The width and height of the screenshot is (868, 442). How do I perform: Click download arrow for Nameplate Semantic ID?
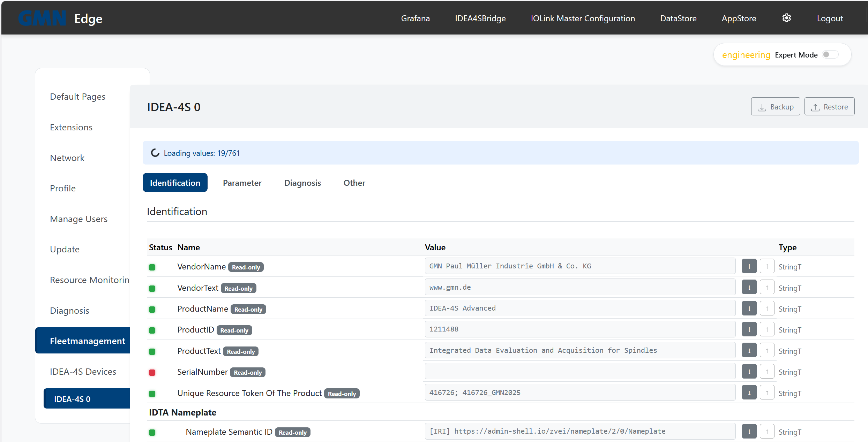[749, 432]
